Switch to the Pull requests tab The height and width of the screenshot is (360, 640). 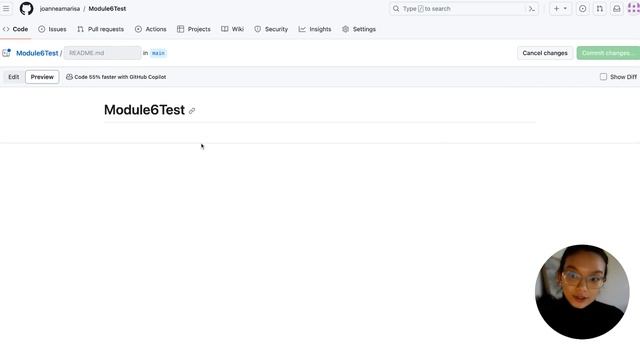click(x=100, y=29)
